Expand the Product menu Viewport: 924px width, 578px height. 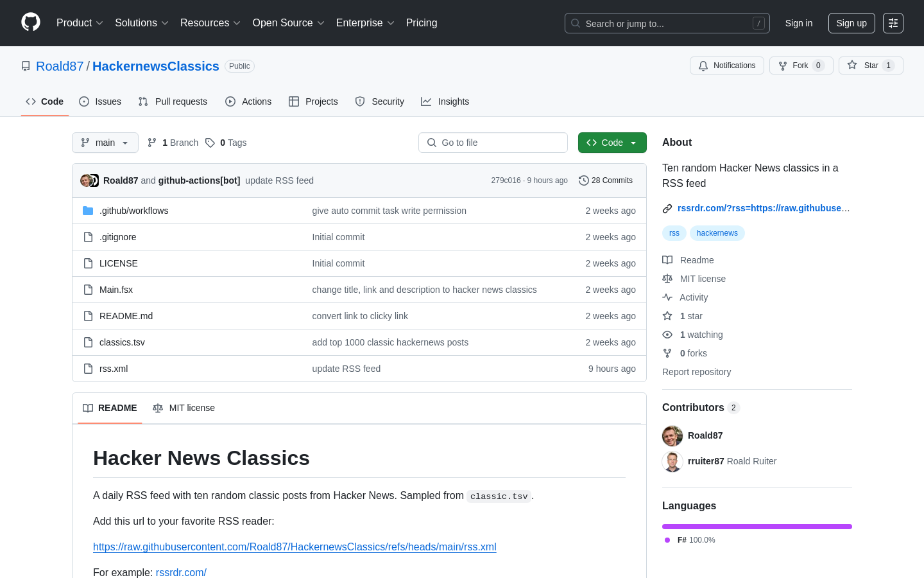80,23
